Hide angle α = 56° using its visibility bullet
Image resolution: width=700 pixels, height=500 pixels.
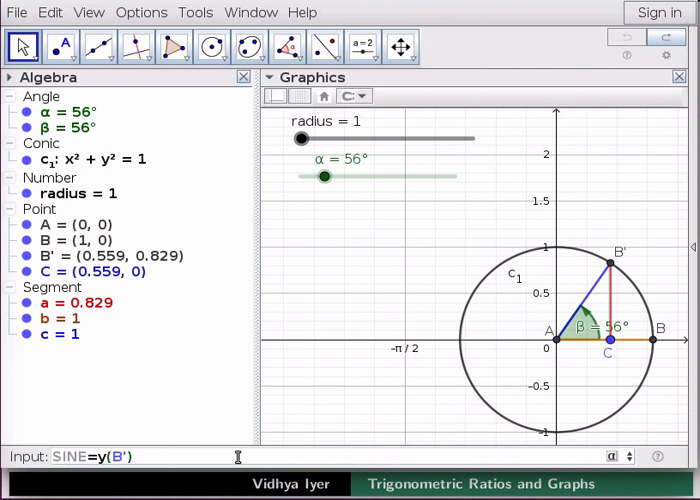(x=27, y=113)
